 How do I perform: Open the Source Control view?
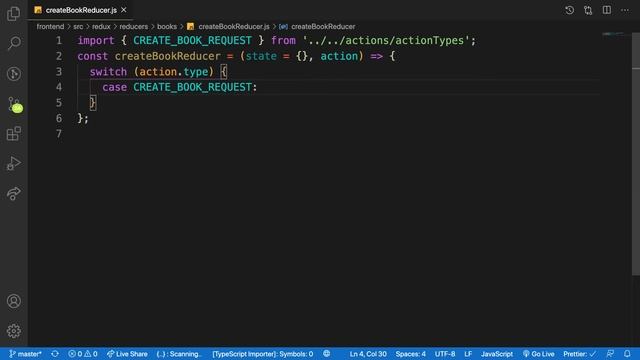pyautogui.click(x=15, y=104)
